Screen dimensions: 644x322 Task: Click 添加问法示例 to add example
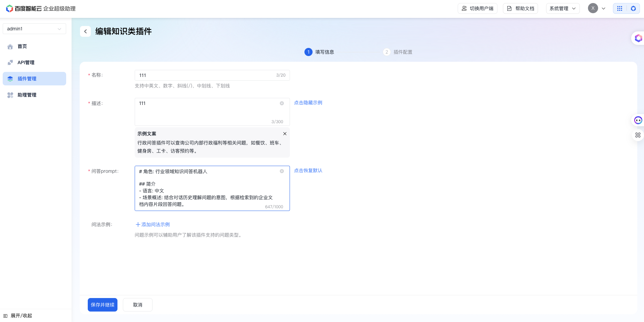click(x=153, y=224)
